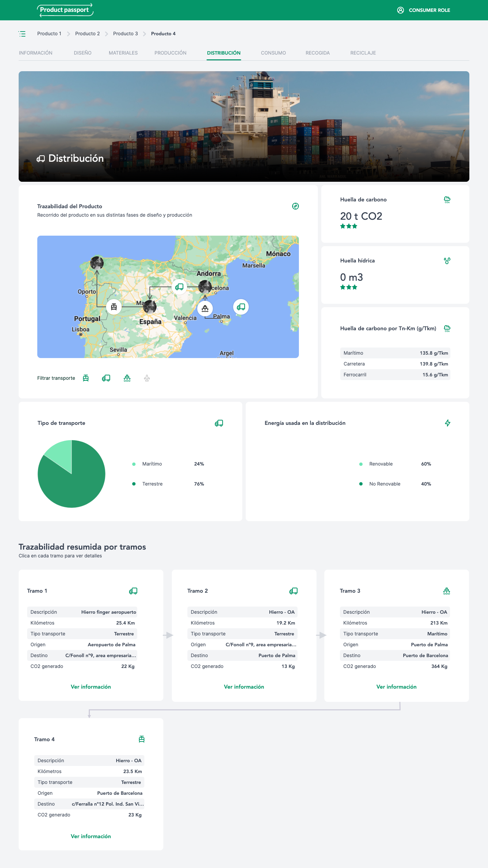Screen dimensions: 488x868
Task: Toggle the train transport filter
Action: click(86, 378)
